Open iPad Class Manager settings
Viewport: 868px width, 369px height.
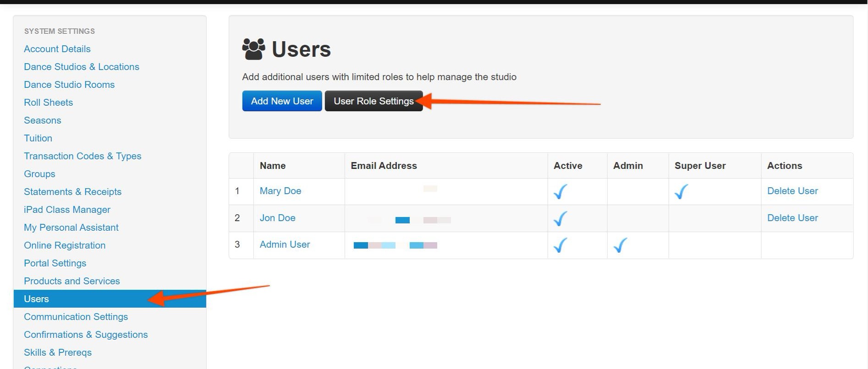point(67,210)
